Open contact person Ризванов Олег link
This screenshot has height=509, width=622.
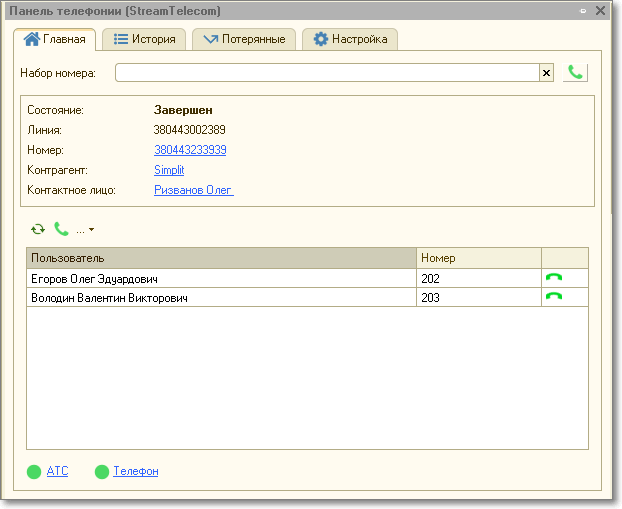coord(193,190)
